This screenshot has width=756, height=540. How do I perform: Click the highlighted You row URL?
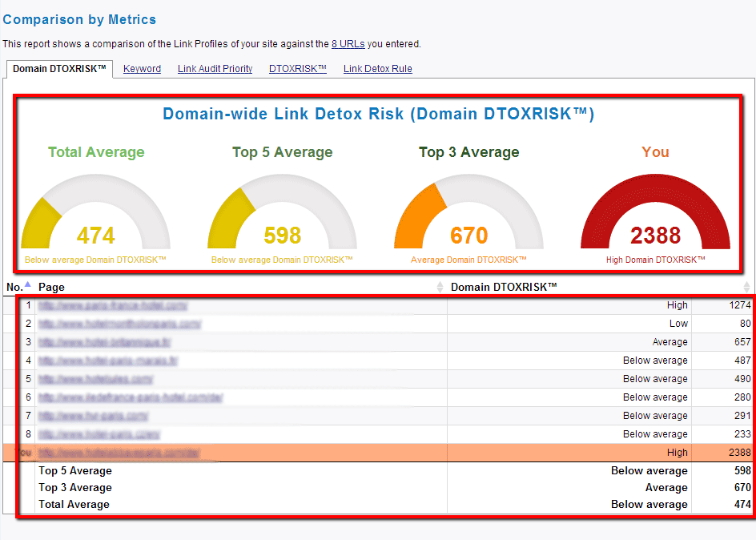coord(119,453)
